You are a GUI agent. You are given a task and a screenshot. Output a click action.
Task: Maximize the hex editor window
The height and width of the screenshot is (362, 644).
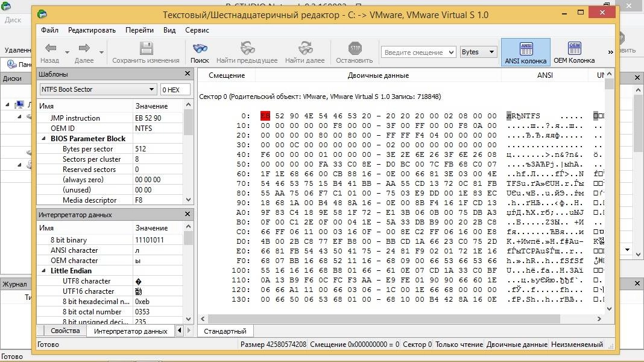(x=580, y=12)
